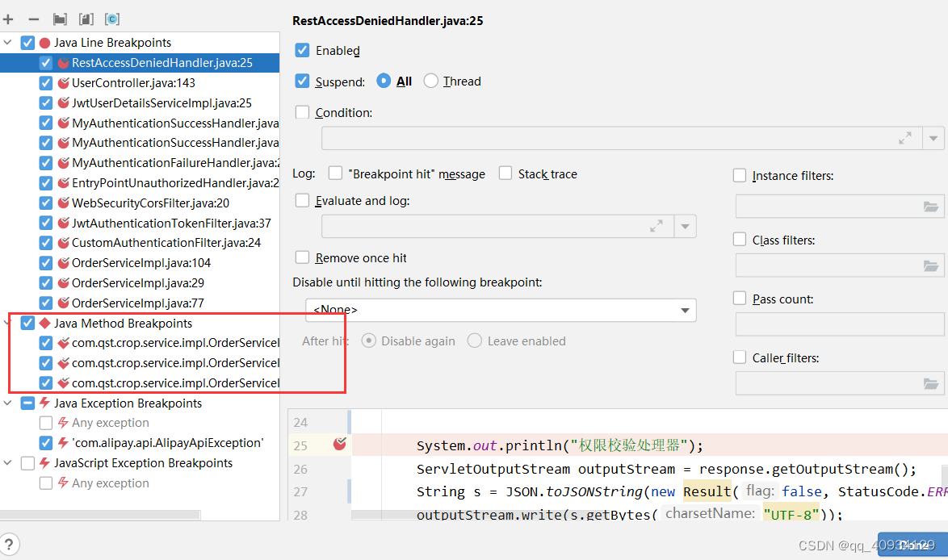Image resolution: width=948 pixels, height=560 pixels.
Task: Toggle grouping breakpoints by package icon
Action: click(58, 19)
